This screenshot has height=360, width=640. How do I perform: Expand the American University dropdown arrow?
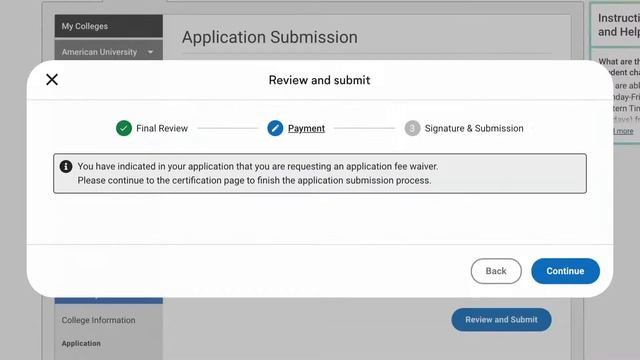[151, 52]
